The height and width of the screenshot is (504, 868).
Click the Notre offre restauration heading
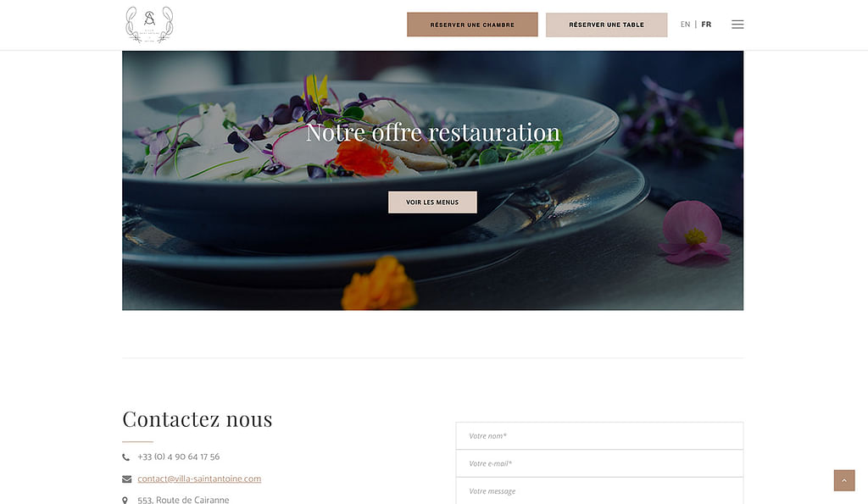[x=433, y=133]
